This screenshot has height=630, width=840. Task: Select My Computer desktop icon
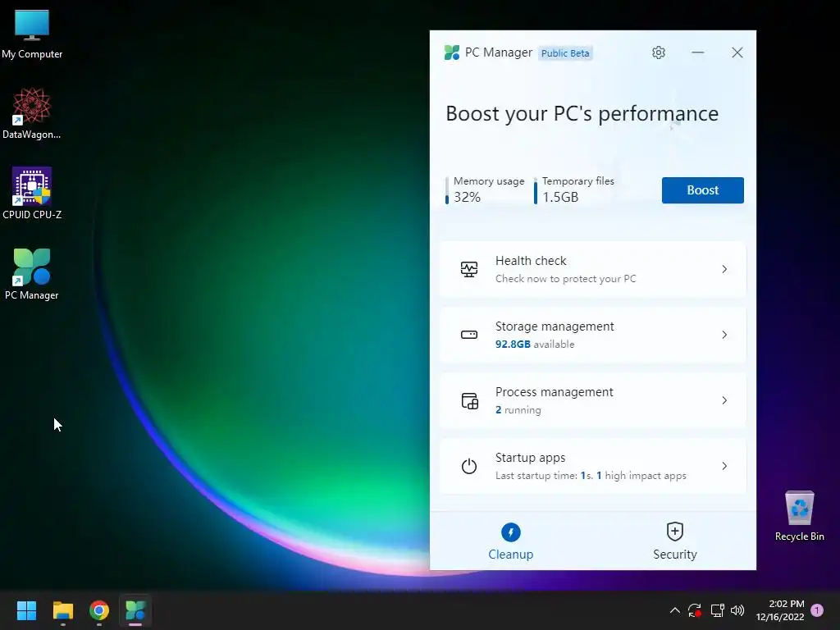[32, 34]
